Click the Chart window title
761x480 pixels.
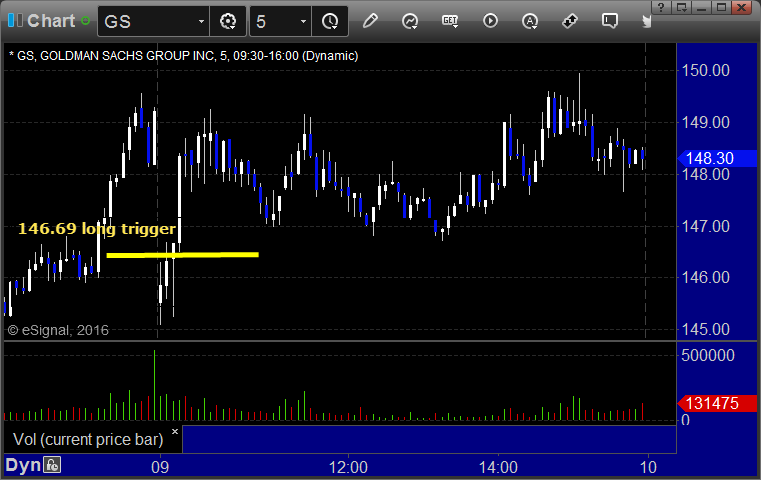(51, 21)
